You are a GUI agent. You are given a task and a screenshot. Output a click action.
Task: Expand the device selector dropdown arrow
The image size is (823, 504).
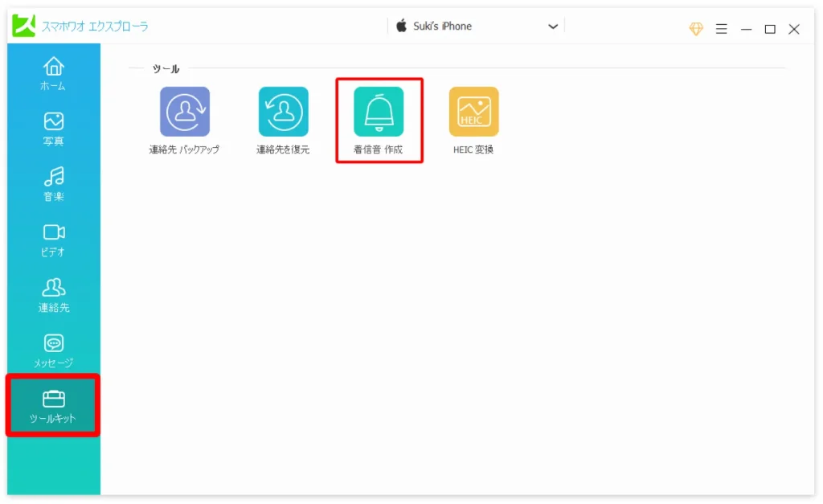point(553,27)
